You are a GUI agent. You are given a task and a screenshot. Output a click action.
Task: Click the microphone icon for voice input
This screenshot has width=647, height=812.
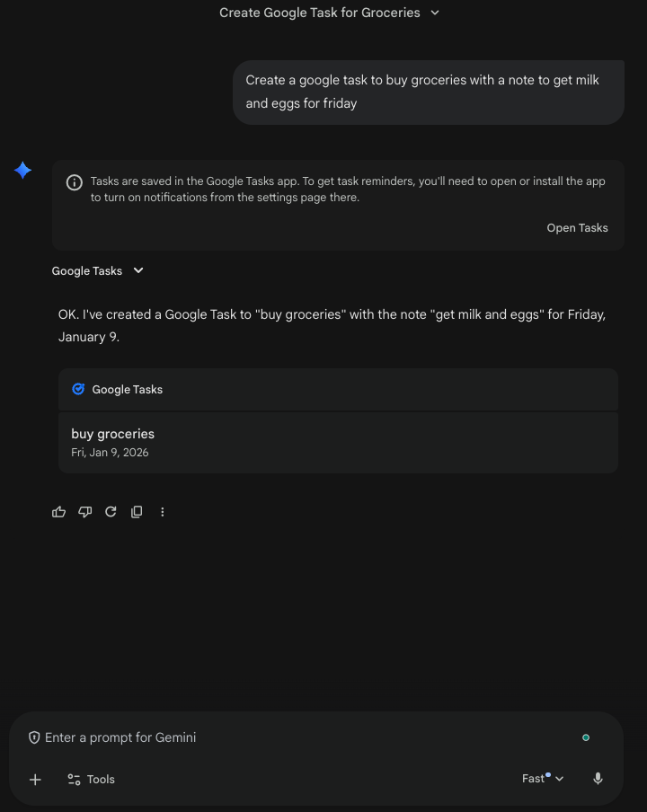[x=598, y=779]
